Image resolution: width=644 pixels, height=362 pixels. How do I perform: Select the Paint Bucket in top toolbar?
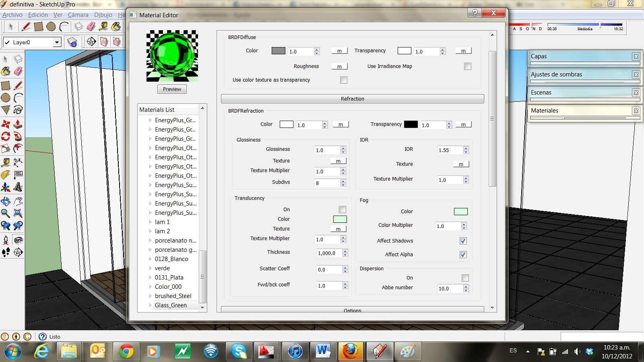pyautogui.click(x=116, y=27)
